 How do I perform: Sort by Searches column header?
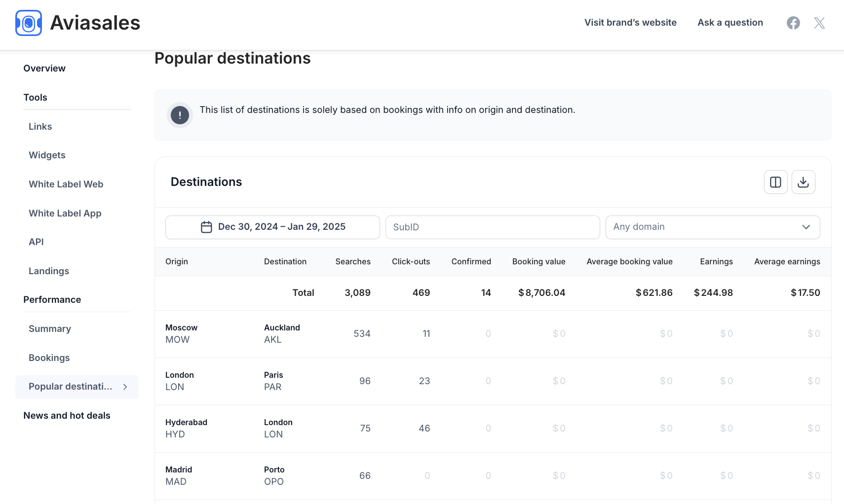(x=353, y=262)
